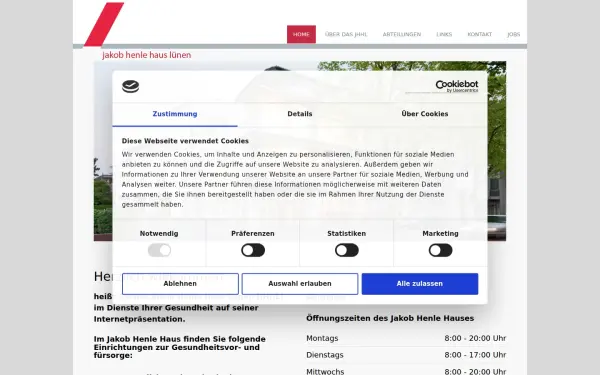Click the 'Dienstags' opening hours row
Viewport: 600px width, 375px height.
tap(406, 355)
